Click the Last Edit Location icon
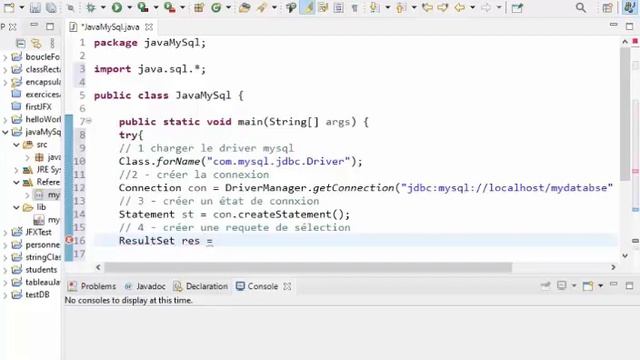This screenshot has height=360, width=640. [427, 7]
